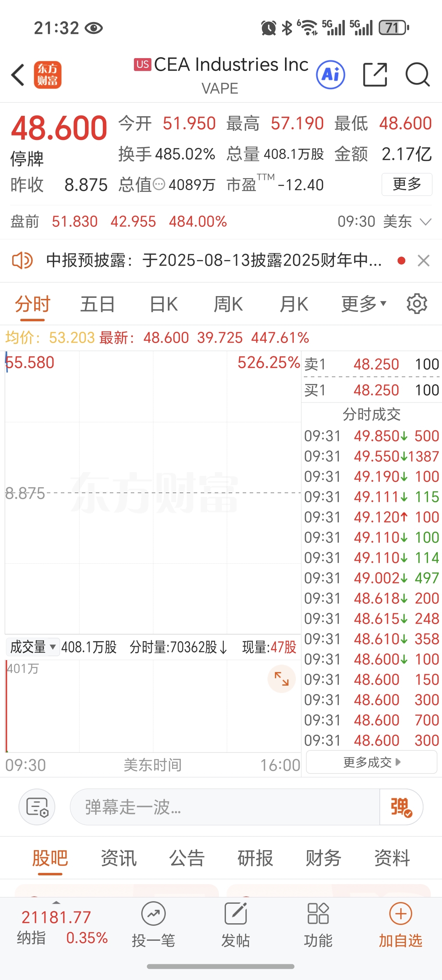
Task: Expand the 纳指 index bar
Action: point(56,902)
